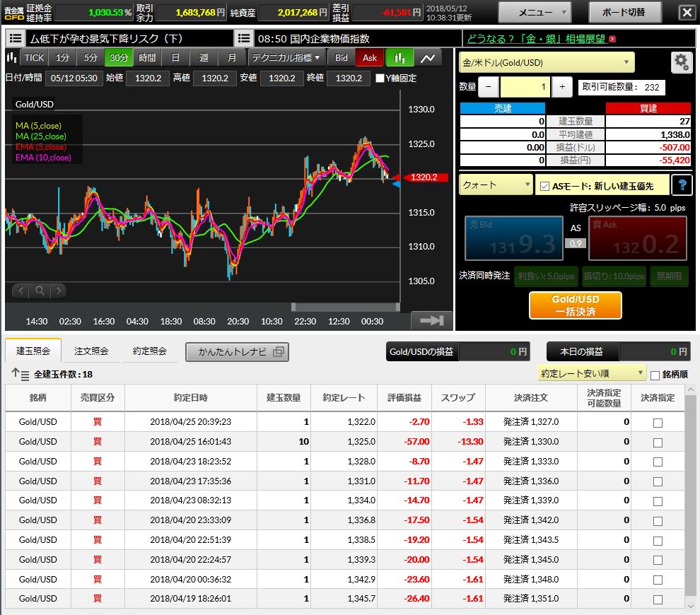Switch to 注文照会 tab
700x615 pixels.
(91, 351)
